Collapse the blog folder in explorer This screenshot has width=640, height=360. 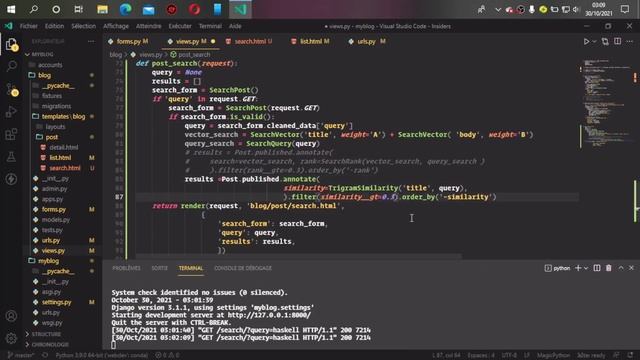coord(44,75)
